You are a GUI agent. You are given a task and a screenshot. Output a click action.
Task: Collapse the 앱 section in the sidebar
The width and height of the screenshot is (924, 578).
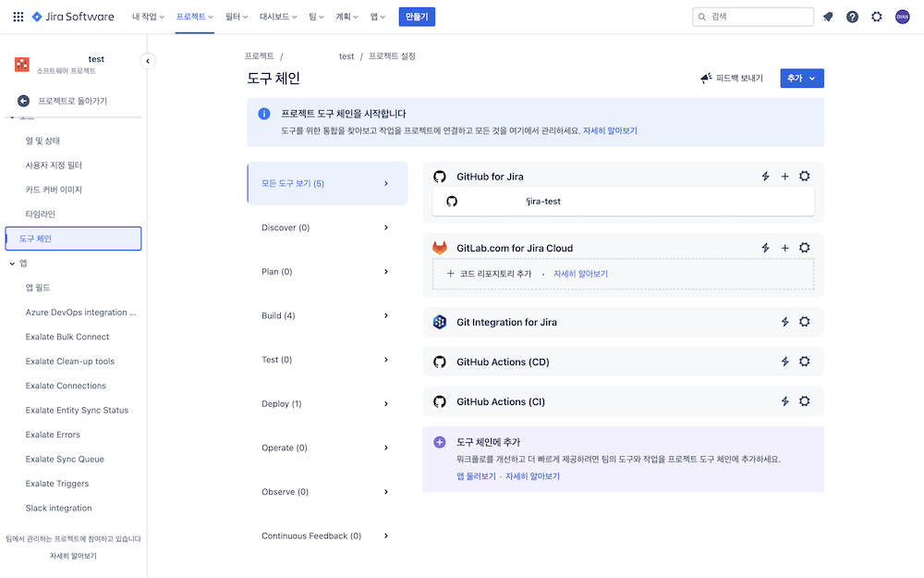pos(12,263)
